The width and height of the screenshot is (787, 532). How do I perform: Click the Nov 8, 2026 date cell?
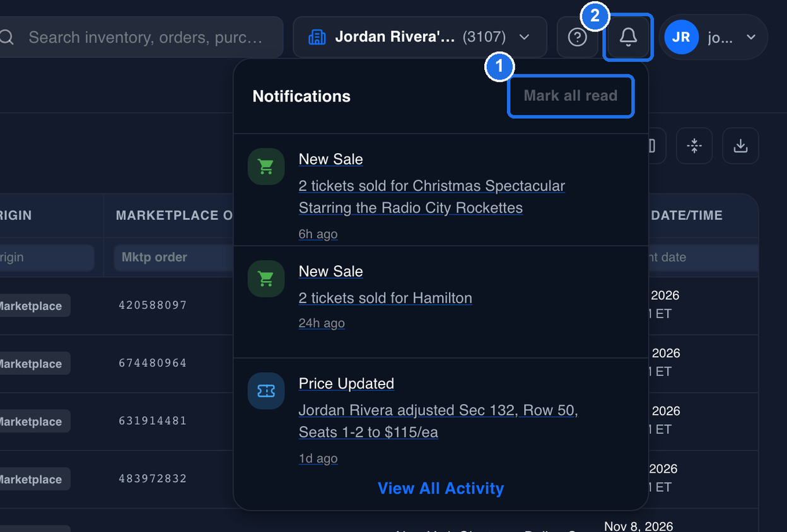[639, 526]
